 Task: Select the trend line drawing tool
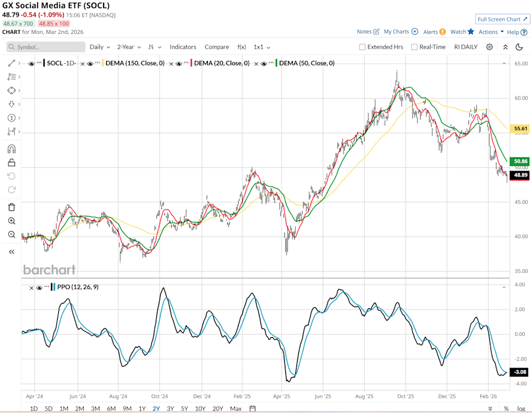11,63
